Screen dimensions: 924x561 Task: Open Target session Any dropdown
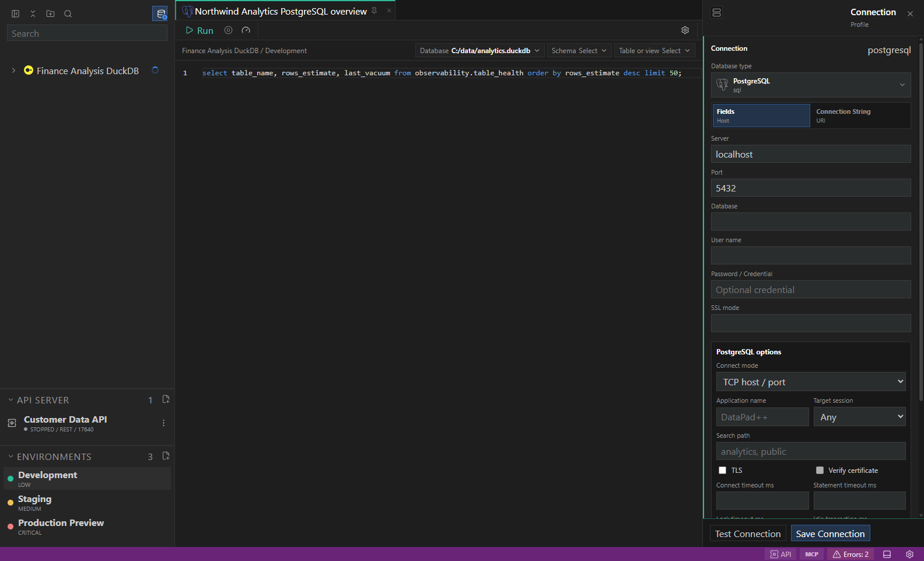pyautogui.click(x=860, y=417)
